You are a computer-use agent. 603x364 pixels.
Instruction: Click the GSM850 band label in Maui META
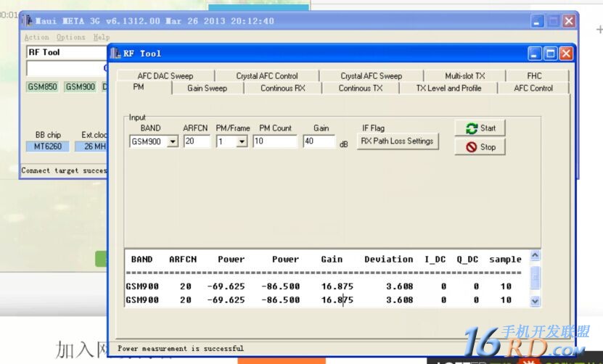click(42, 86)
